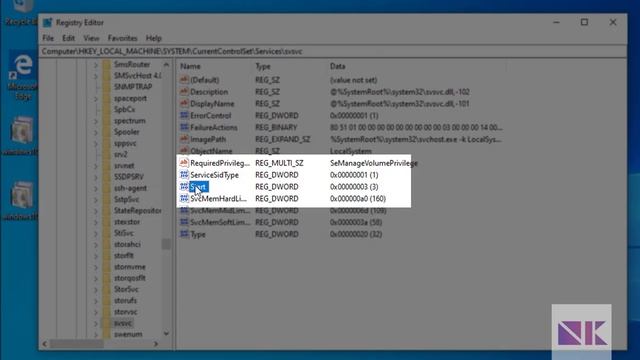The height and width of the screenshot is (360, 640).
Task: Expand the sppsvc key
Action: coord(96,143)
